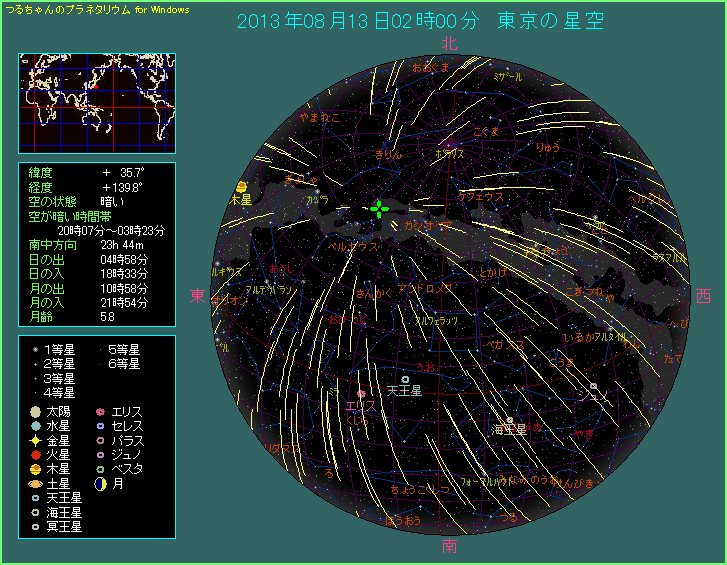Click the Saturn (土星) icon in the legend
This screenshot has width=727, height=565.
pos(35,483)
